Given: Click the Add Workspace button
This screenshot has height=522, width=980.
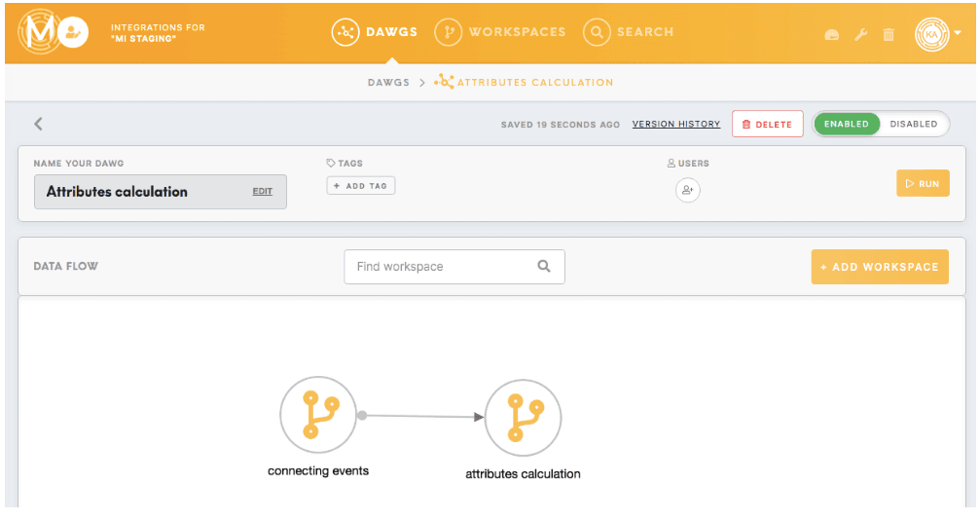Looking at the screenshot, I should (879, 267).
